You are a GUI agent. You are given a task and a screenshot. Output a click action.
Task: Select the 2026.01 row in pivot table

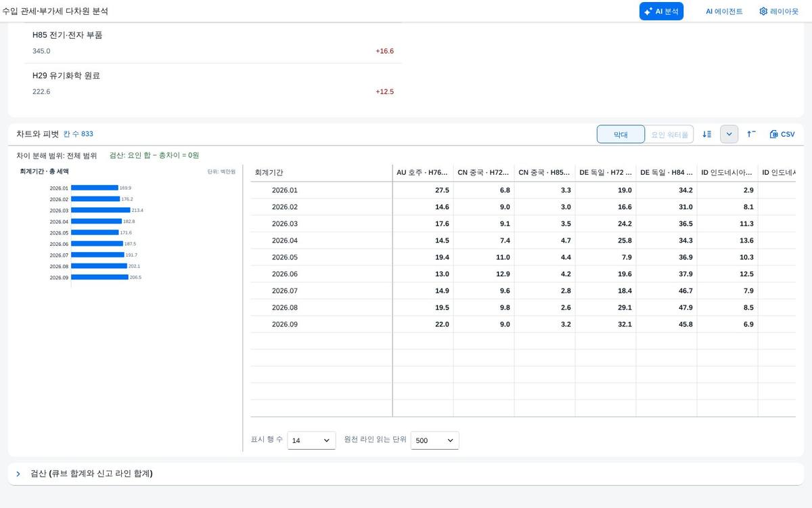(x=523, y=190)
